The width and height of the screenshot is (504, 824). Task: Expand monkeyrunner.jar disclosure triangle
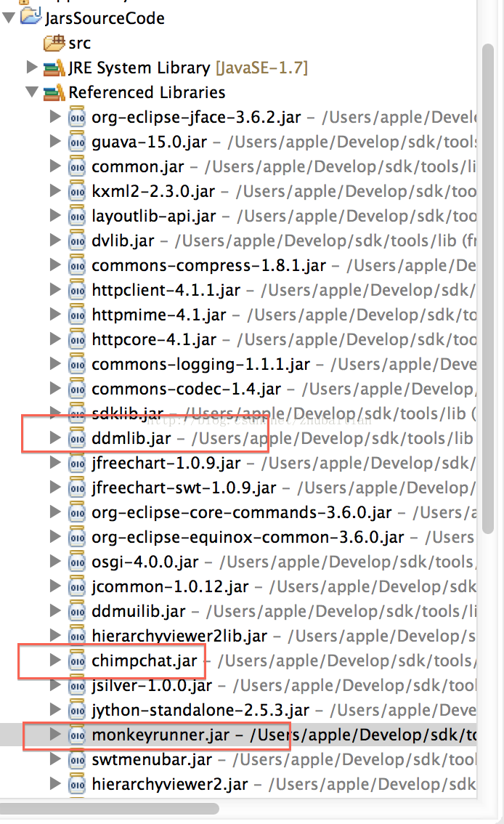point(55,734)
